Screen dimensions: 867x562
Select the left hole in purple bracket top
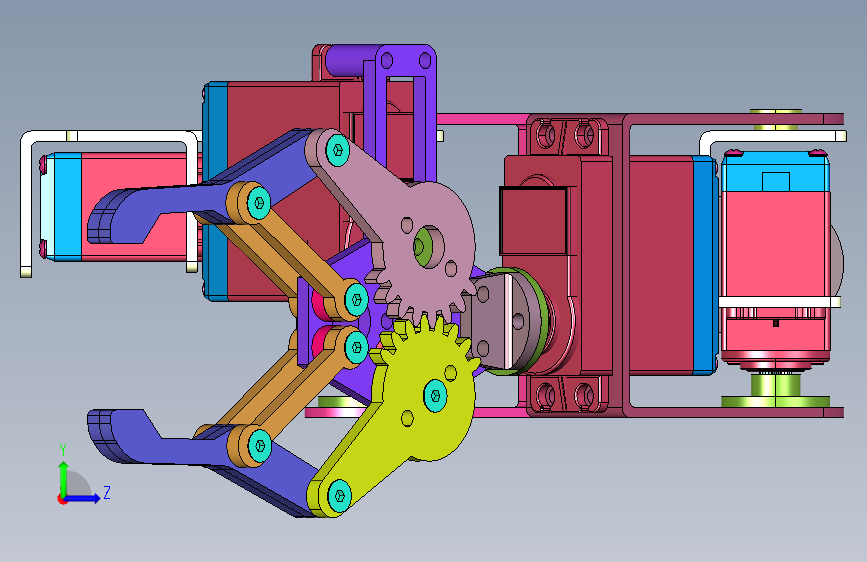click(387, 60)
